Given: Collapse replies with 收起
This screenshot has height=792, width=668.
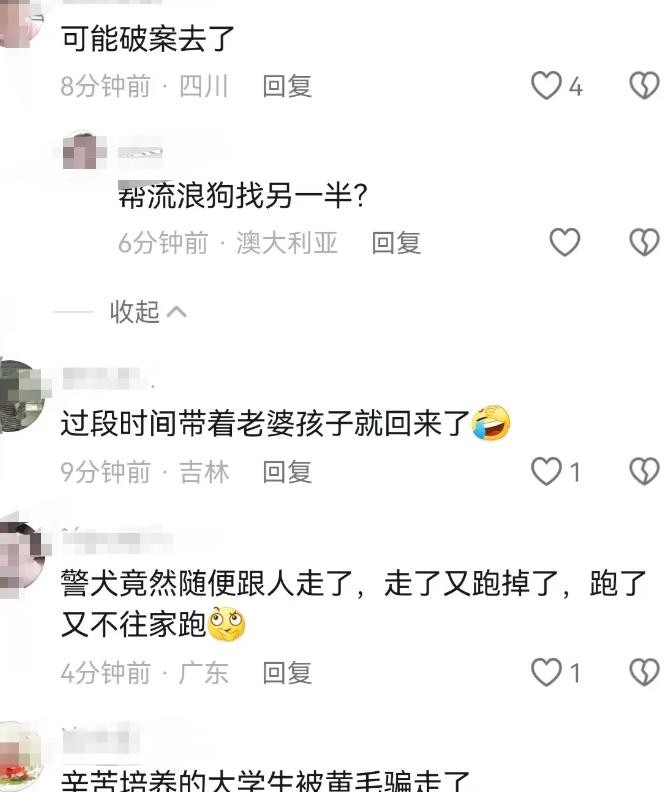Looking at the screenshot, I should click(134, 312).
